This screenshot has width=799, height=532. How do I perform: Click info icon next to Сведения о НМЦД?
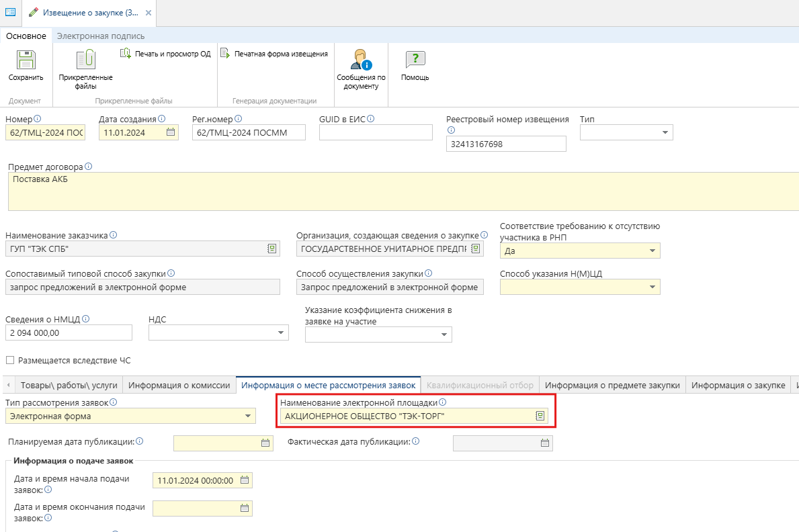[85, 319]
